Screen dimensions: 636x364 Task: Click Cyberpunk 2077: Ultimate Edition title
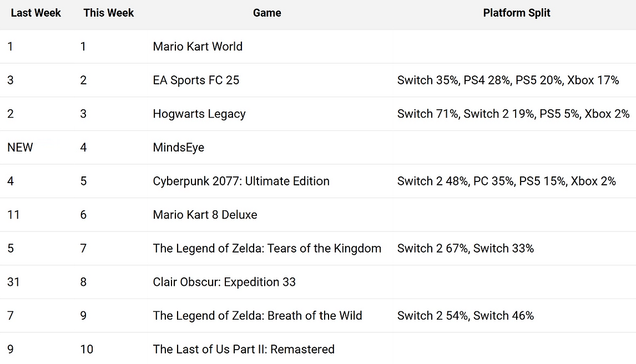(x=241, y=181)
